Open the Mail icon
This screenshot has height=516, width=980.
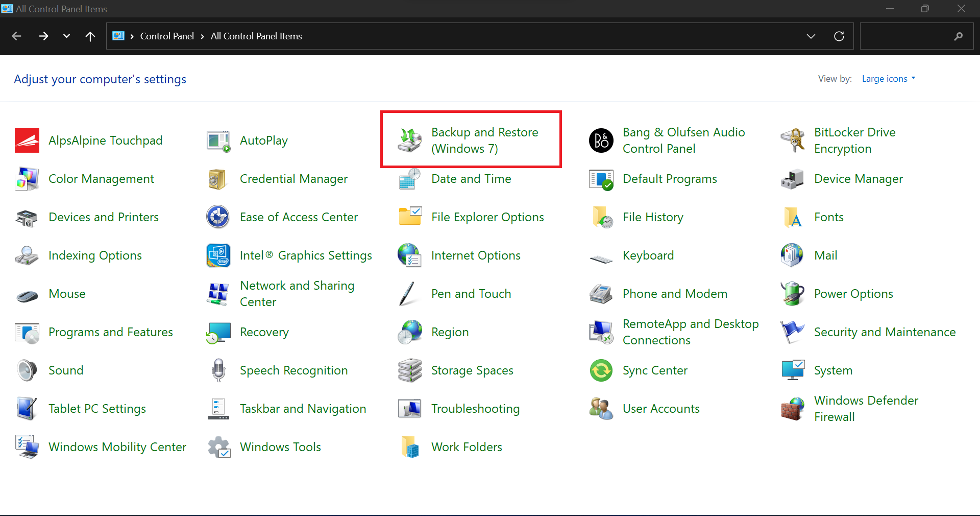point(793,255)
